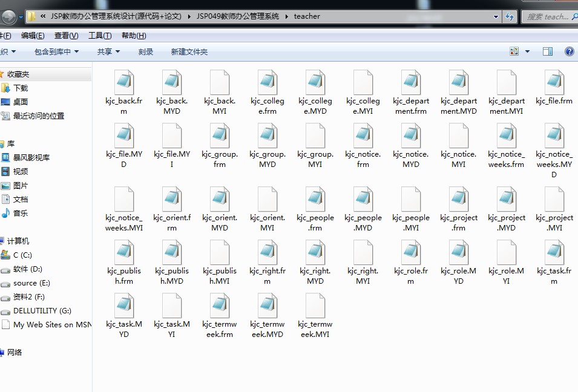578x392 pixels.
Task: Expand the arrow after JSP049教师办公管理系统 in path
Action: [286, 16]
